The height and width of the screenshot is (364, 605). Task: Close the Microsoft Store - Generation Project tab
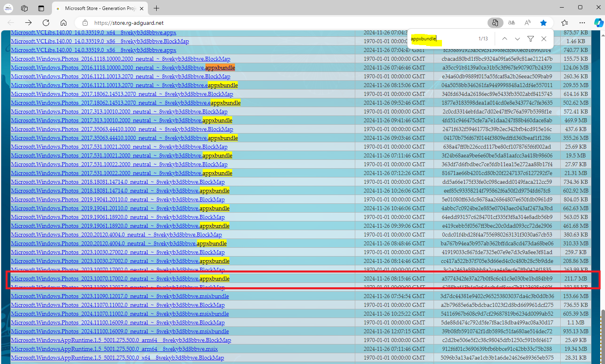(141, 8)
